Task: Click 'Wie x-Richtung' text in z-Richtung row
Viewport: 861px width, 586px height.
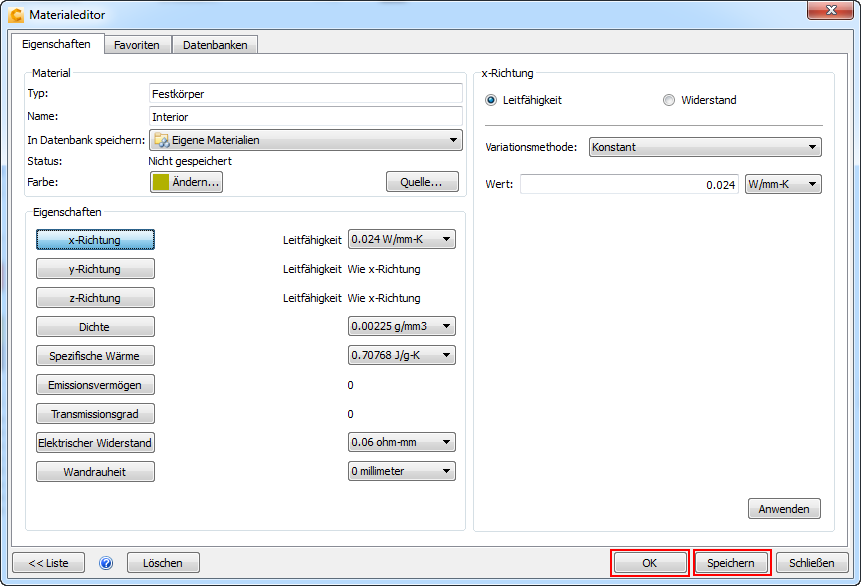Action: (x=384, y=298)
